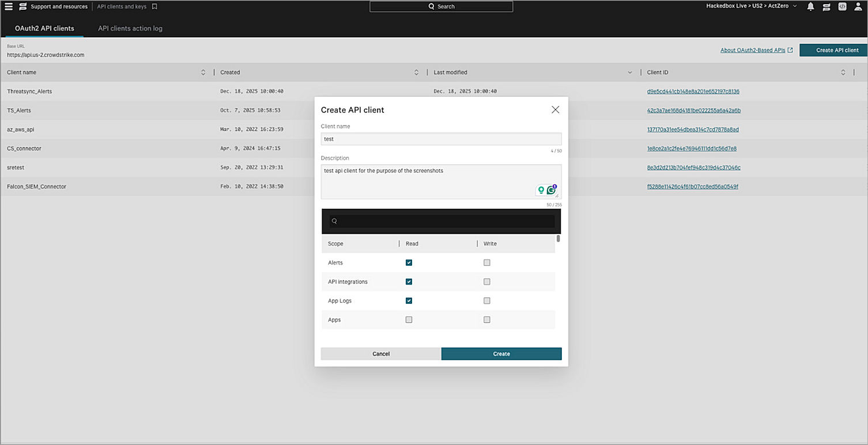
Task: Expand the Hackedbox Live > US2 > ActZero customer dropdown
Action: [752, 6]
